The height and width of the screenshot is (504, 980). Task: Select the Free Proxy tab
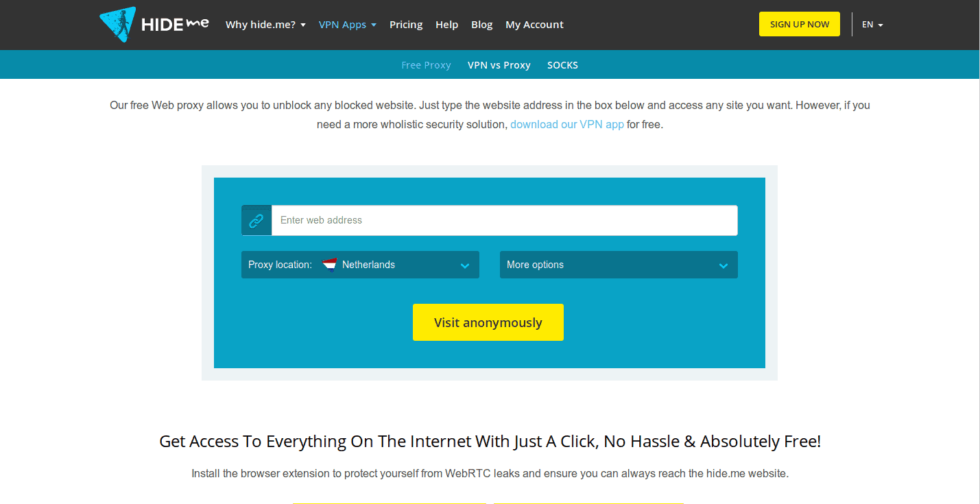tap(426, 65)
